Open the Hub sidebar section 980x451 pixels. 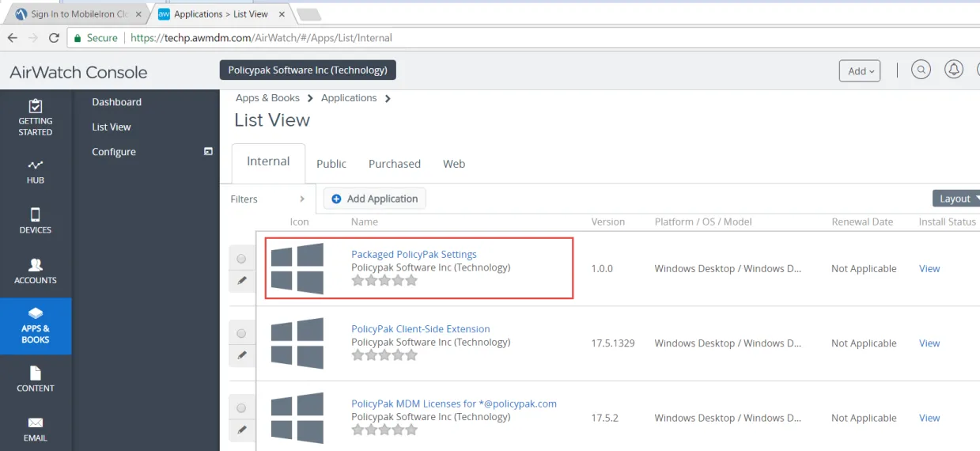pyautogui.click(x=36, y=172)
